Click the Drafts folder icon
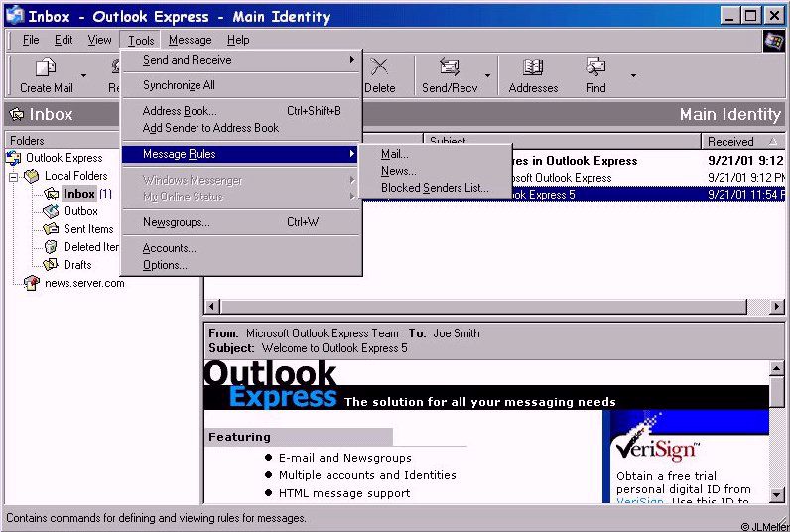This screenshot has height=532, width=790. [51, 264]
